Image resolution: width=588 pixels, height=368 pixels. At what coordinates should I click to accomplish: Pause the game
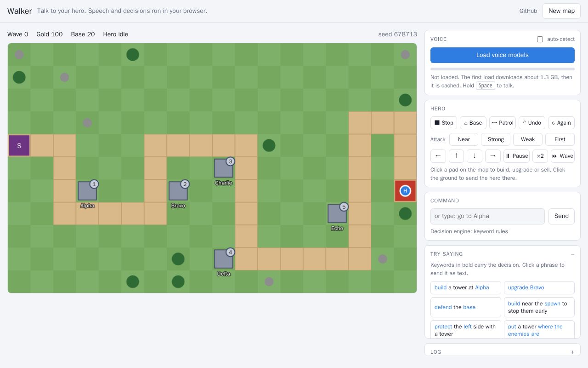pyautogui.click(x=517, y=156)
